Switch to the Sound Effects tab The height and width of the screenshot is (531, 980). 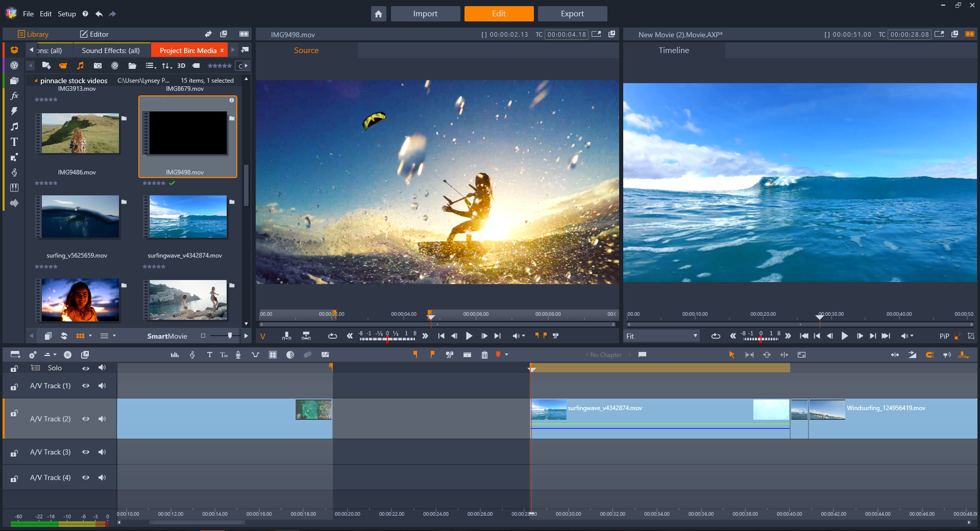tap(110, 50)
